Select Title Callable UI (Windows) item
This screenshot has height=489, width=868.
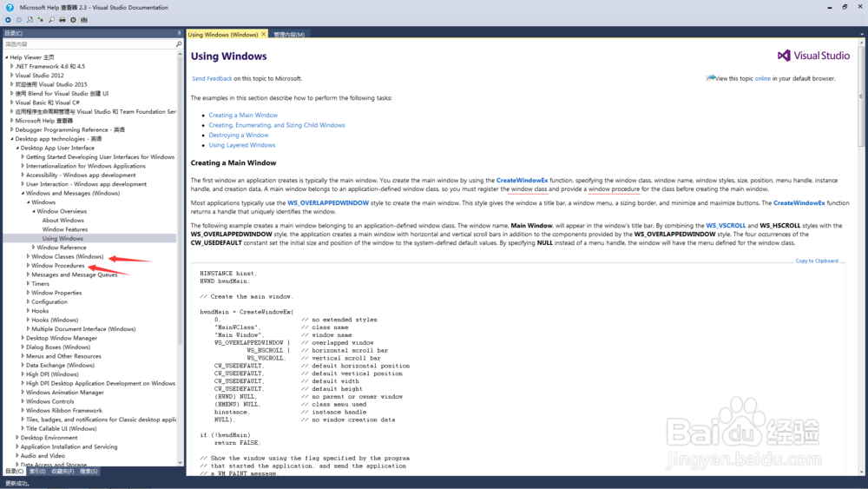click(x=62, y=429)
